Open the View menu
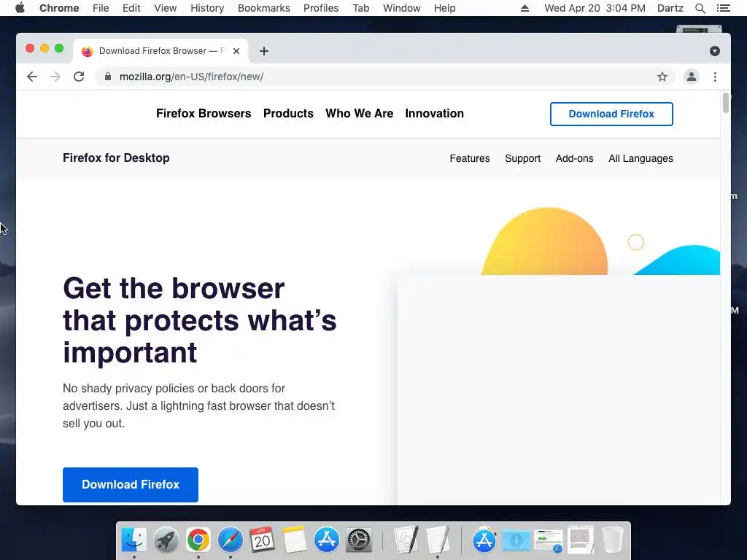 coord(166,8)
